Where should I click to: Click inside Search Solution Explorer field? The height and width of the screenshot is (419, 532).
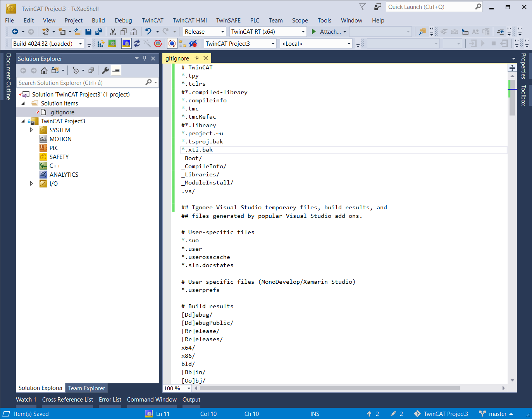point(81,83)
